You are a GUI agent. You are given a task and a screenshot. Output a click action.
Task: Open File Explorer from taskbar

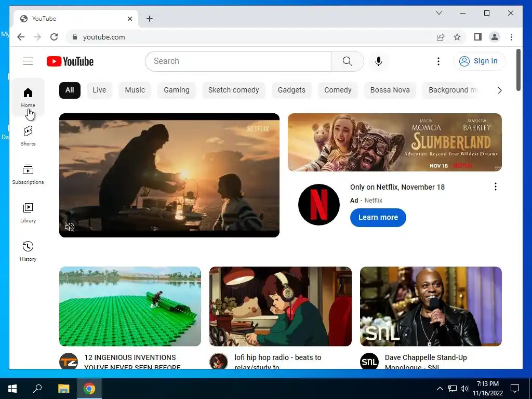(x=63, y=389)
